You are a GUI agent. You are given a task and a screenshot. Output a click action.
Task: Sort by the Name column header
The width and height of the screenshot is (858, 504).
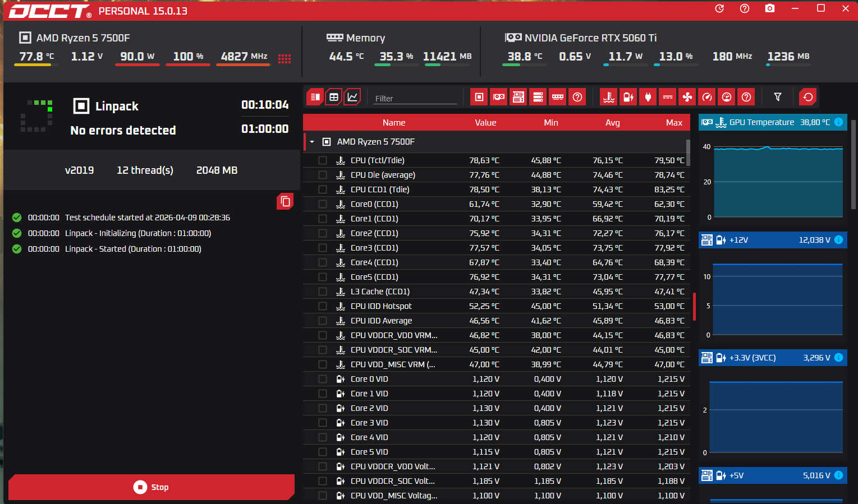[393, 123]
